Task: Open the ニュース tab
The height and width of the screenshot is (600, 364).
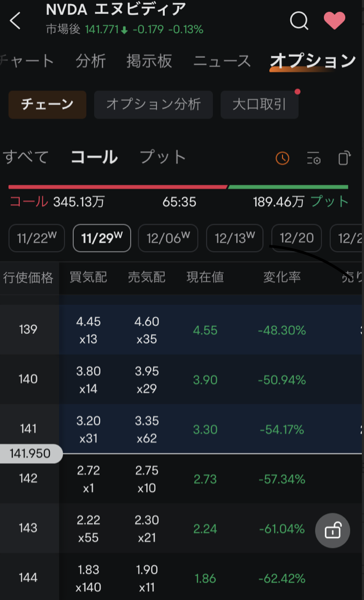Action: pos(222,61)
